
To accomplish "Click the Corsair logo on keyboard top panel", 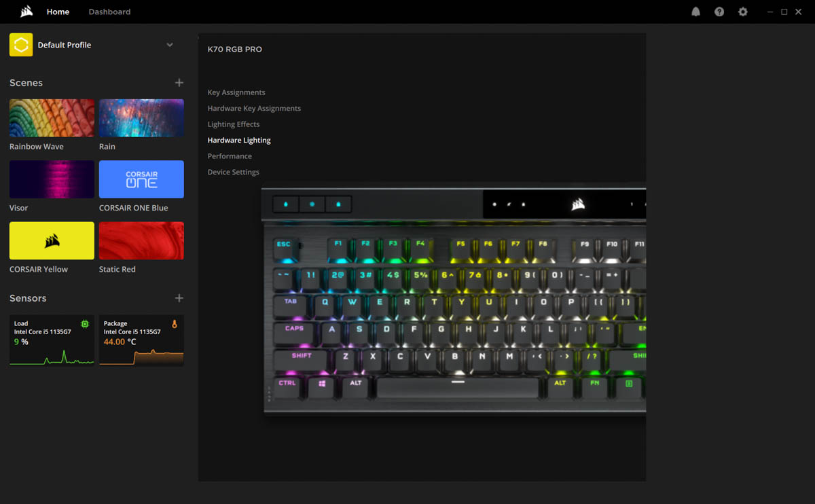I will click(579, 203).
